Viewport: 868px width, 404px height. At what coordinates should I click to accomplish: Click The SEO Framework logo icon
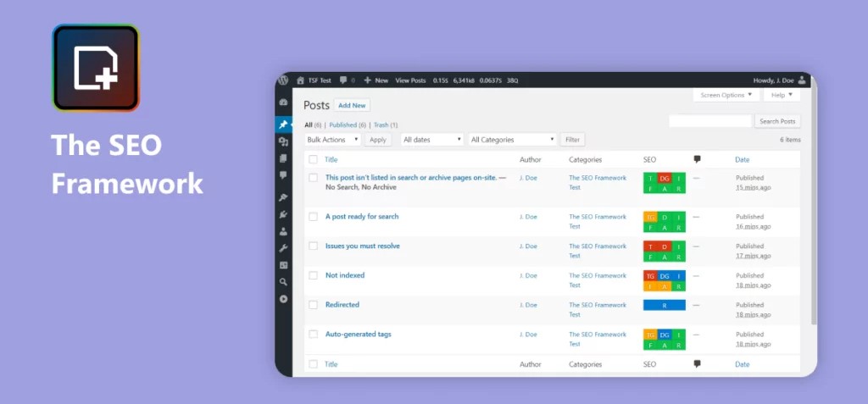pos(96,68)
